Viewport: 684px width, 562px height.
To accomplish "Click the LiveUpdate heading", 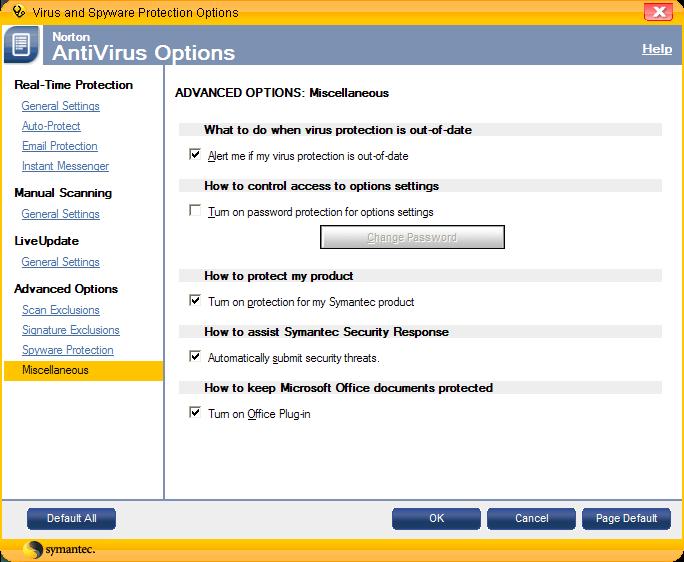I will pyautogui.click(x=46, y=241).
